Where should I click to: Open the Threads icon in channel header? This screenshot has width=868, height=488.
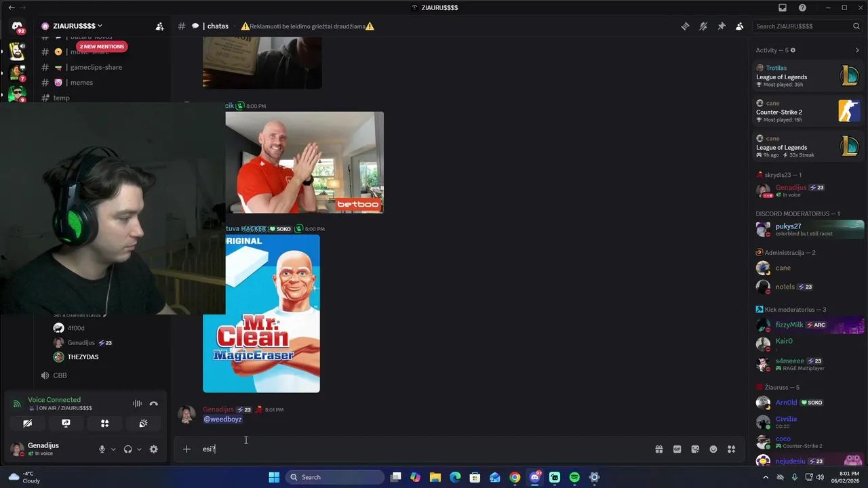(x=685, y=26)
